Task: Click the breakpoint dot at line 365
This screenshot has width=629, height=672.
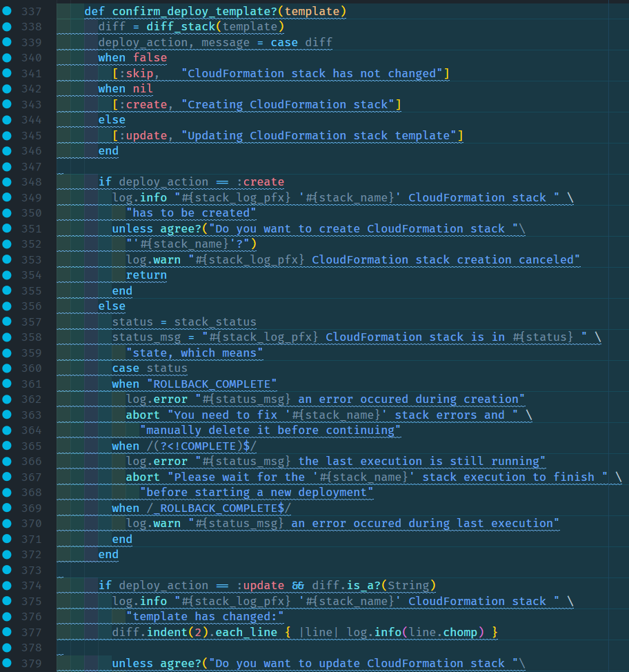Action: pos(7,446)
